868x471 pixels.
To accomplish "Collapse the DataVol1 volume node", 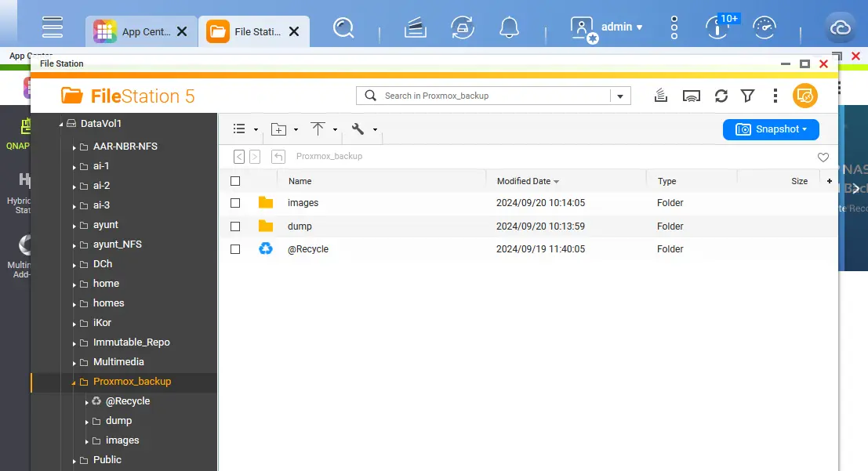I will (61, 125).
